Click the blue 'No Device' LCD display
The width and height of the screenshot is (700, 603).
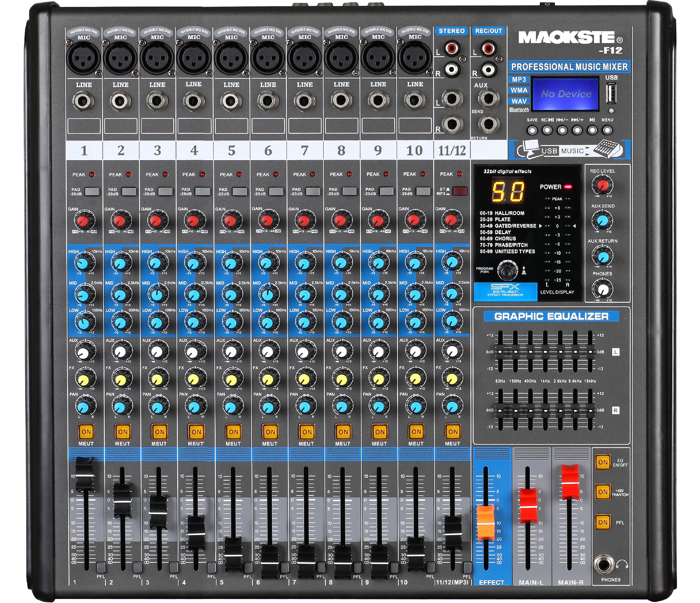point(565,93)
